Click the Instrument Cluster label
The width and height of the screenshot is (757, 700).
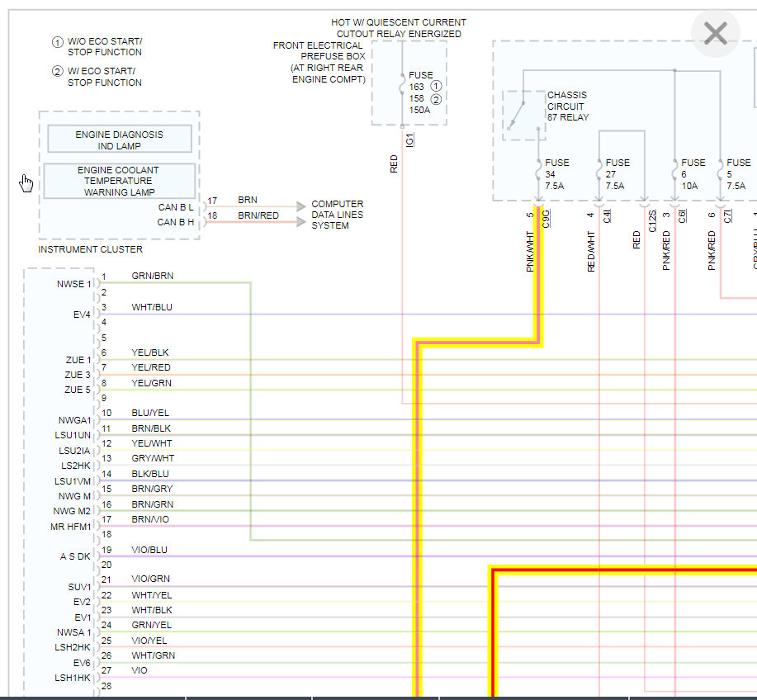90,249
